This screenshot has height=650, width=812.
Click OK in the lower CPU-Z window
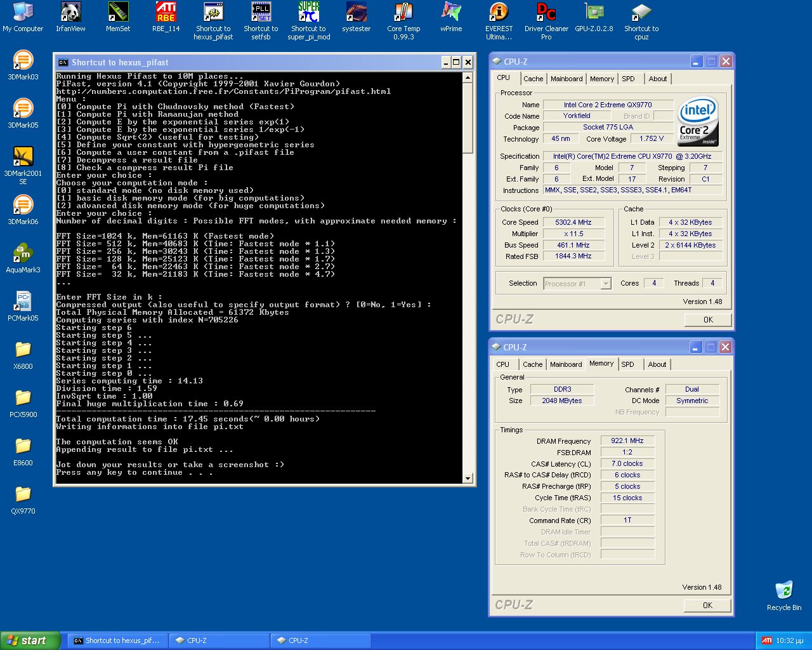point(707,605)
